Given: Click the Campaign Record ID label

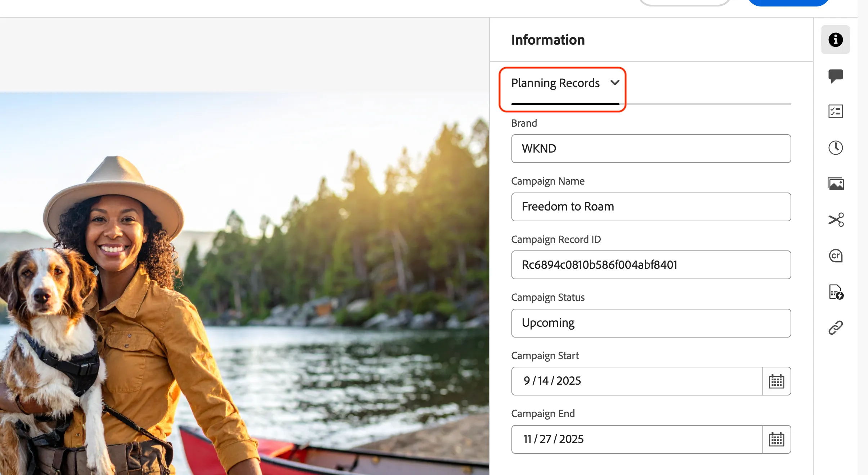Looking at the screenshot, I should pyautogui.click(x=556, y=239).
